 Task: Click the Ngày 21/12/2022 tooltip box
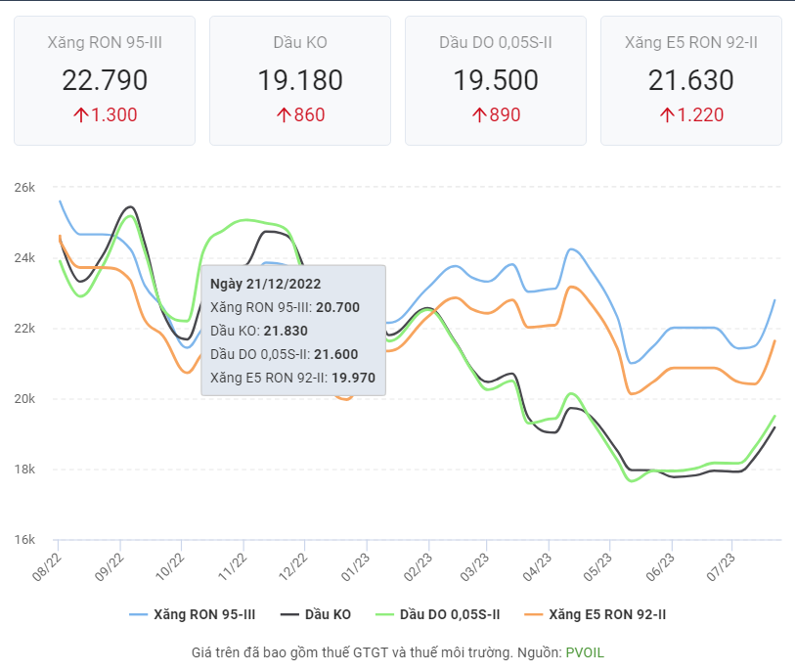pos(293,330)
